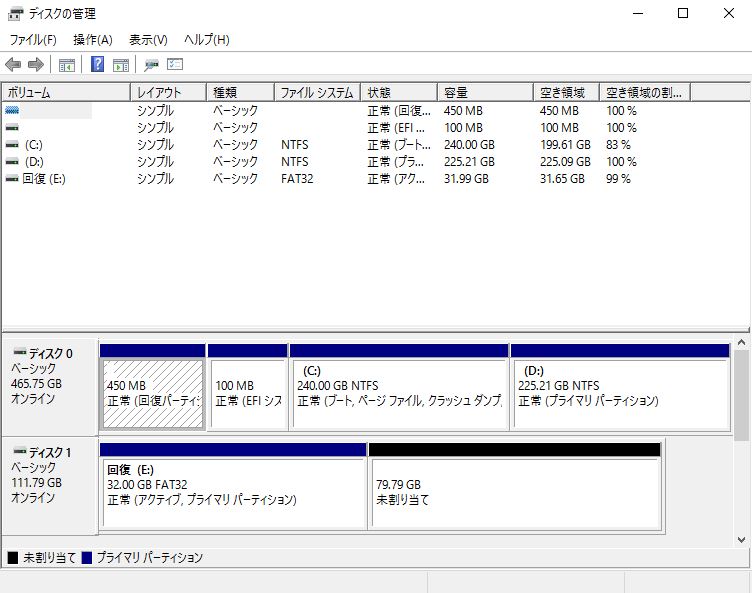The image size is (752, 593).
Task: Click the 正常 (回復... status cell
Action: coord(399,111)
